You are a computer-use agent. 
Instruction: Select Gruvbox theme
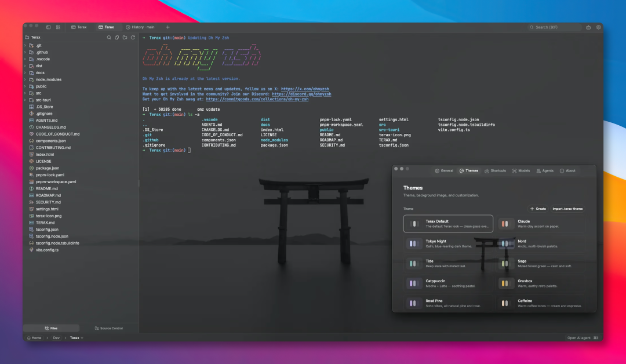[x=541, y=283]
